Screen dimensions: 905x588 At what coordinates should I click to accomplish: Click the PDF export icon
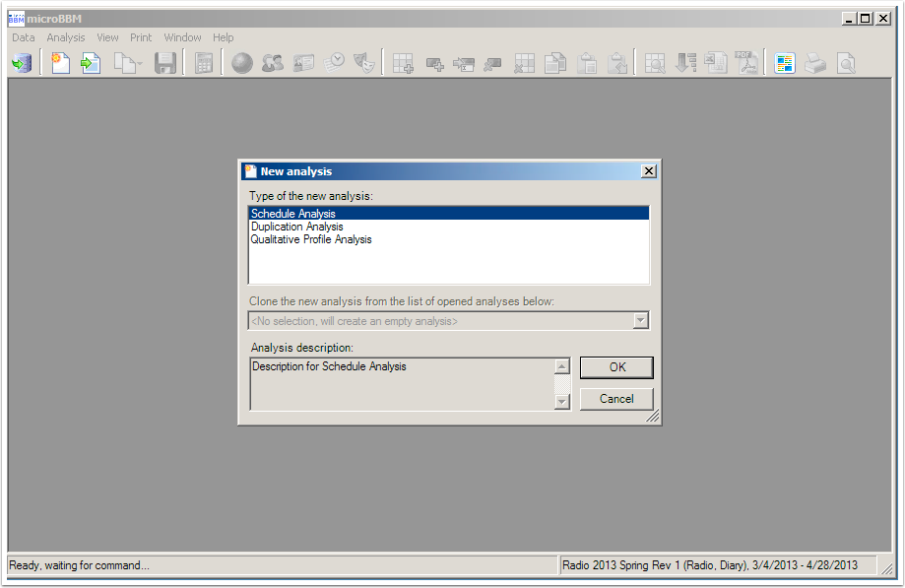click(747, 64)
